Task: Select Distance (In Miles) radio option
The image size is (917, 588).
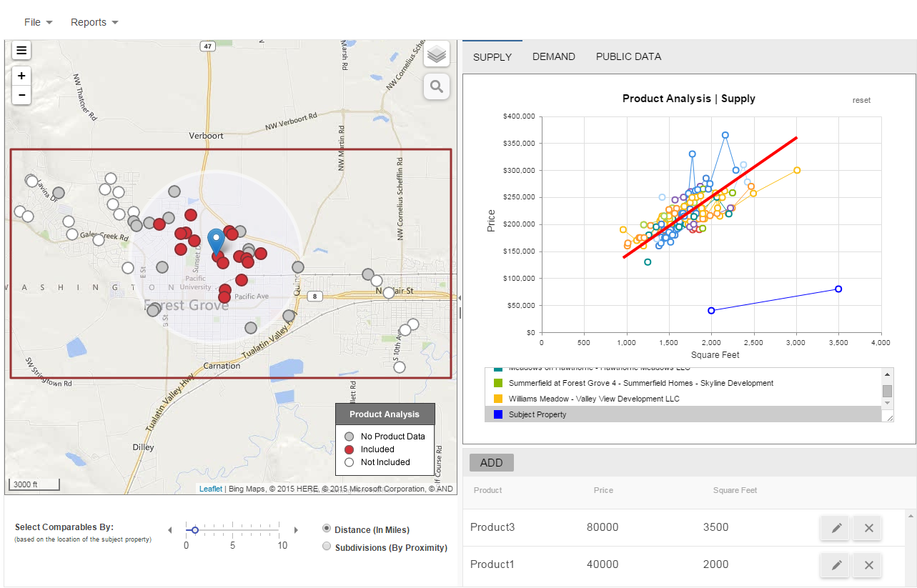Action: [x=327, y=529]
